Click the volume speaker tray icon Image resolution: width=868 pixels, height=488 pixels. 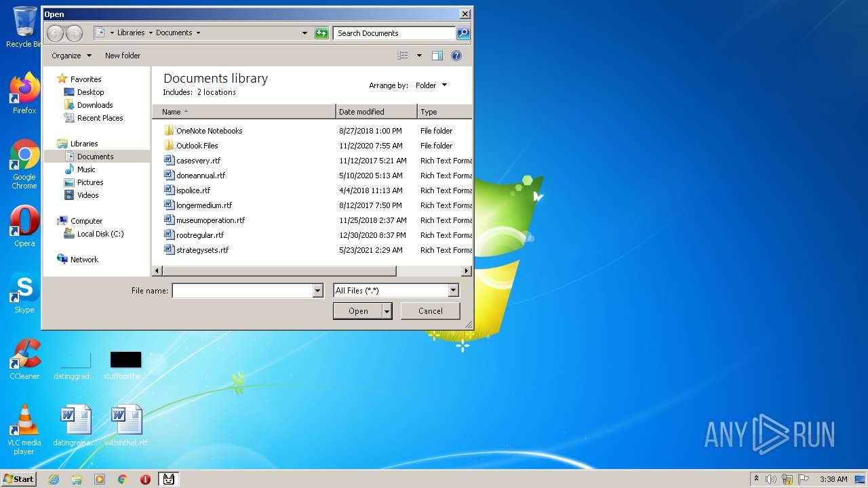coord(771,479)
